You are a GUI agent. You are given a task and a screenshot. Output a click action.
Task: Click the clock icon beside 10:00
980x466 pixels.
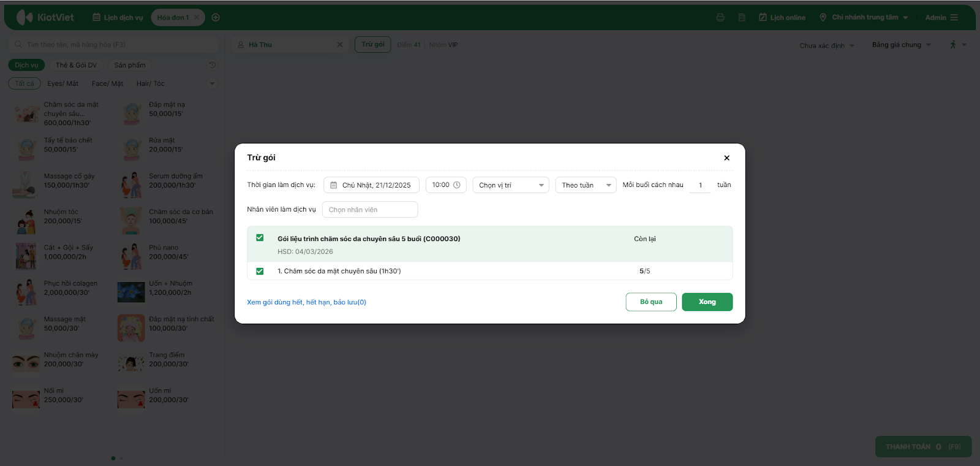click(x=456, y=185)
